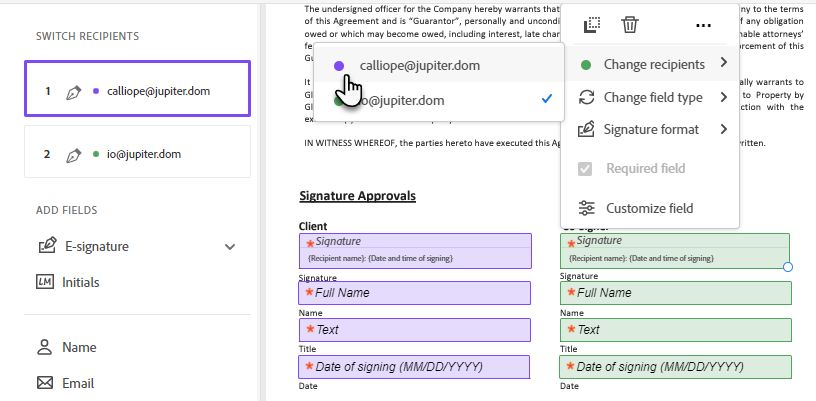Open the Signature format submenu
This screenshot has height=401, width=816.
pyautogui.click(x=652, y=130)
